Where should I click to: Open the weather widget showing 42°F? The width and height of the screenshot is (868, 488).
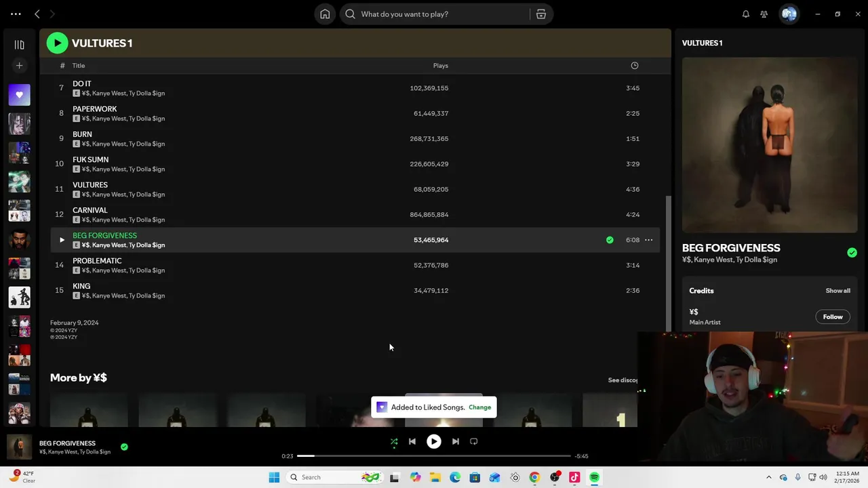pyautogui.click(x=22, y=477)
